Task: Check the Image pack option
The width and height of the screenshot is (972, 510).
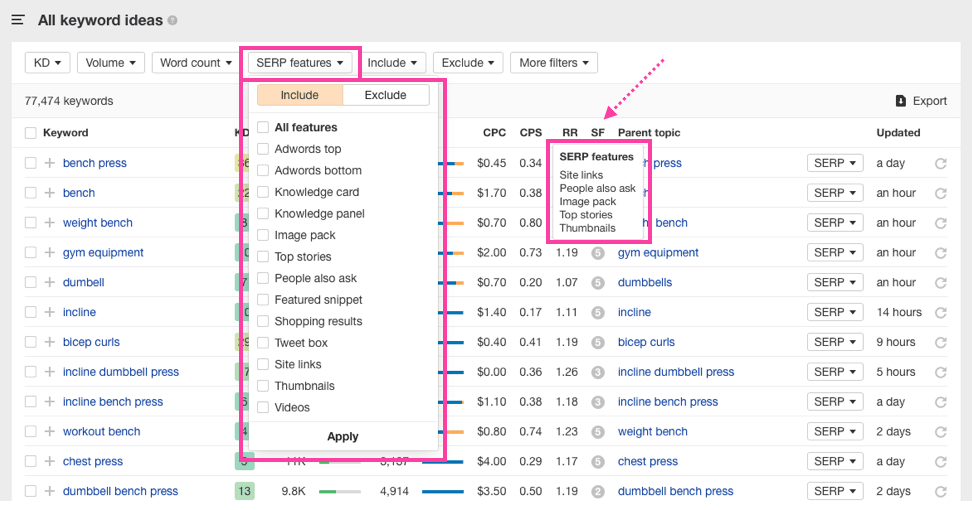Action: click(263, 235)
